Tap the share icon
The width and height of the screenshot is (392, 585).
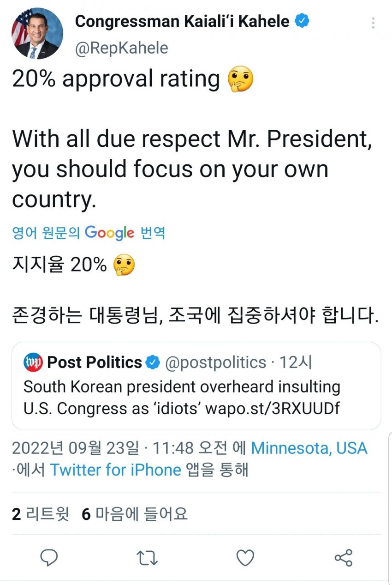(343, 558)
